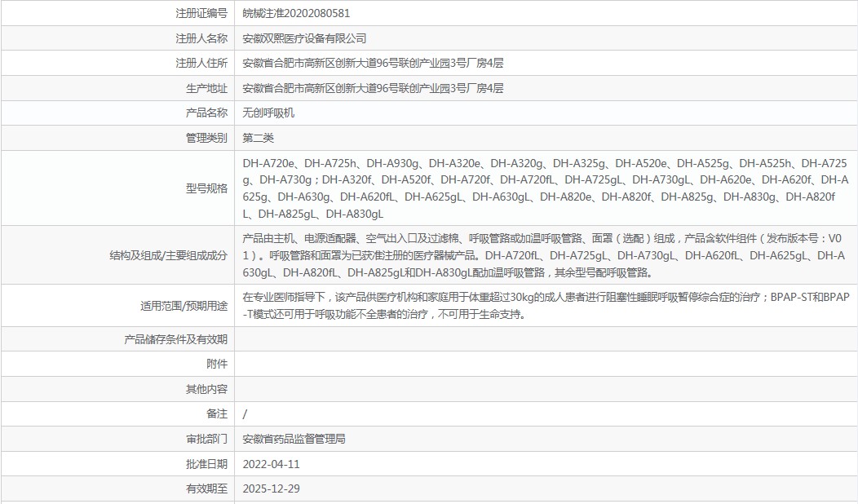
Task: Select expiry date 2025-12-29
Action: tap(271, 489)
